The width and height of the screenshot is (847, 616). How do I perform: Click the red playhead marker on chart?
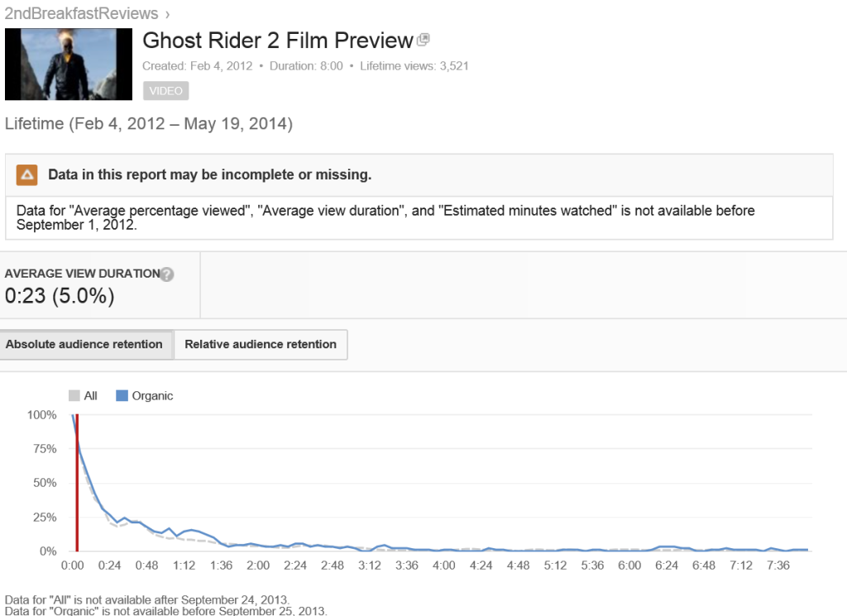pos(77,482)
